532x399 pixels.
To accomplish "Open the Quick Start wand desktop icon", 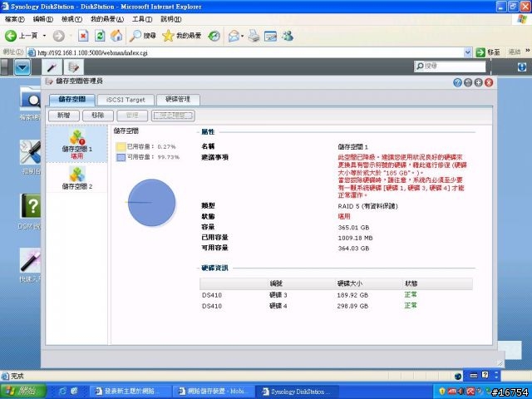I will point(30,260).
